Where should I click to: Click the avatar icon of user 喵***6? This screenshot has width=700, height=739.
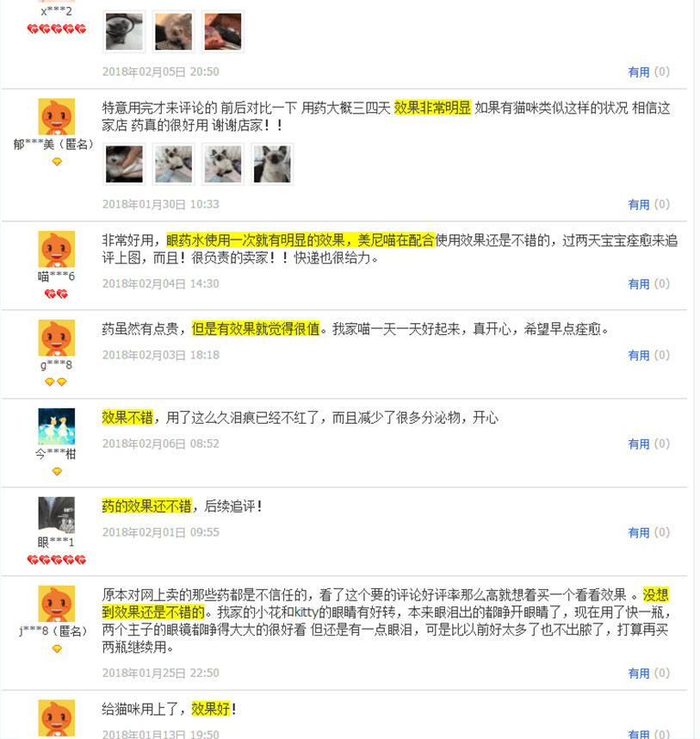57,249
